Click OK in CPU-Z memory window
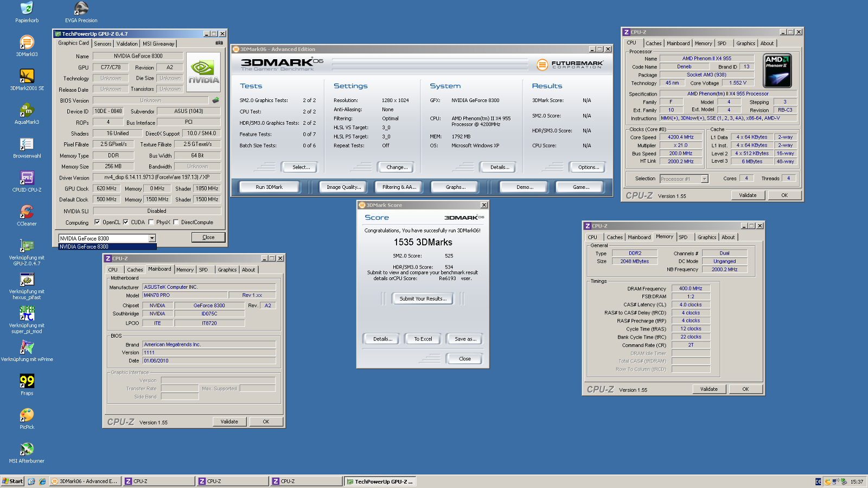Image resolution: width=868 pixels, height=488 pixels. pos(745,389)
